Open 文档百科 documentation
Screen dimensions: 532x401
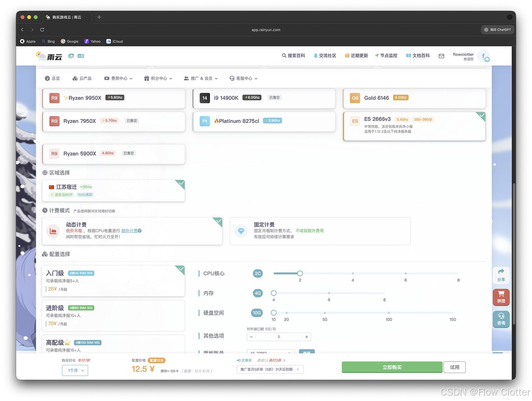[418, 56]
